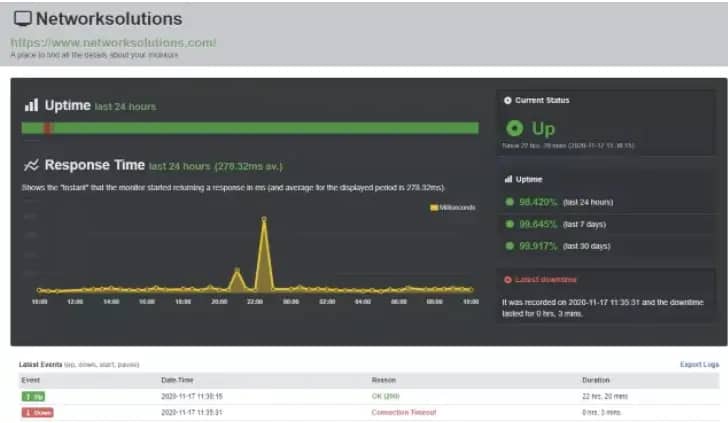Click the Latest downtime heading text
Viewport: 728px width, 423px height.
(x=546, y=280)
